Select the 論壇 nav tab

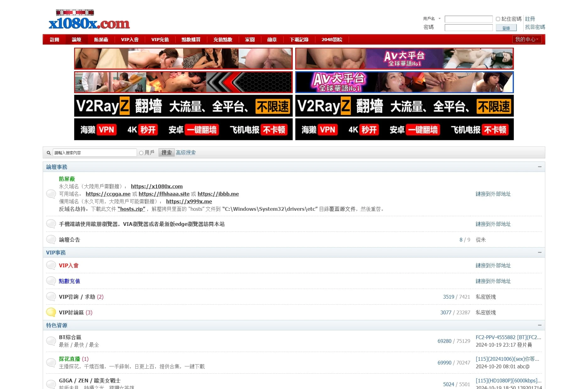point(76,40)
